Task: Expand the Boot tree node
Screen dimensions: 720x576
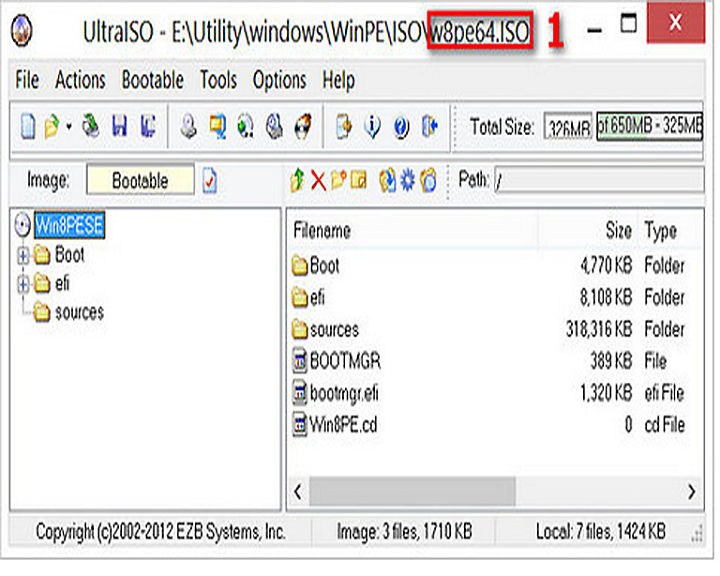Action: [23, 255]
